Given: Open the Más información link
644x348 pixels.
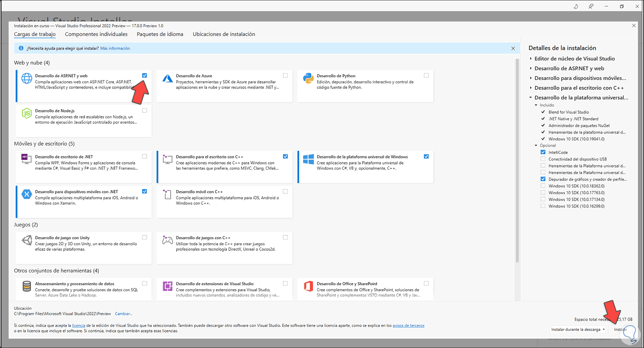Looking at the screenshot, I should click(x=115, y=49).
